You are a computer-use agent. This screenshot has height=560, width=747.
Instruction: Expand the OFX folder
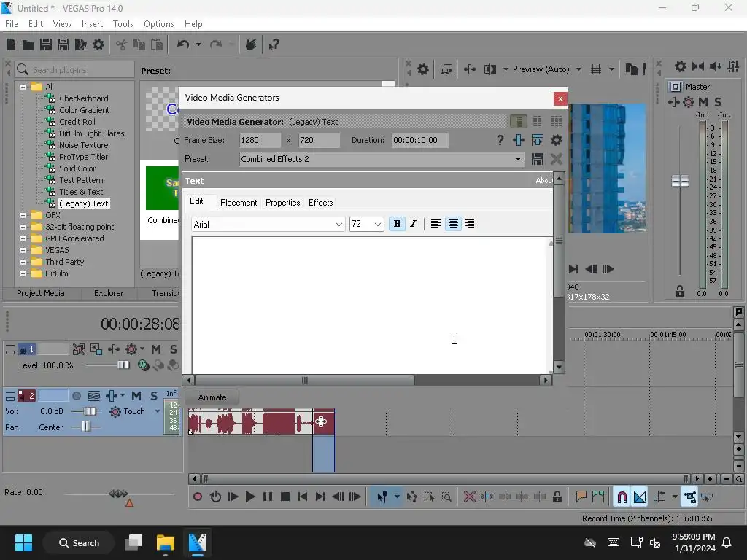[23, 215]
